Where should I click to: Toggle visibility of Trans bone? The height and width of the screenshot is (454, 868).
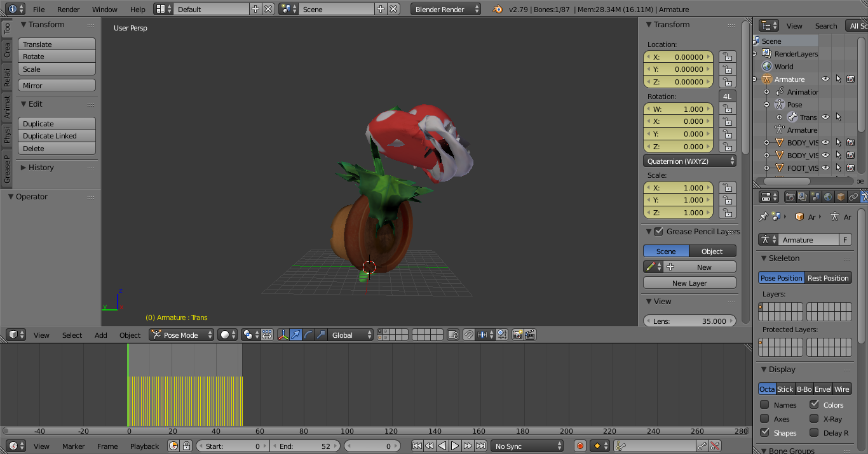(825, 117)
